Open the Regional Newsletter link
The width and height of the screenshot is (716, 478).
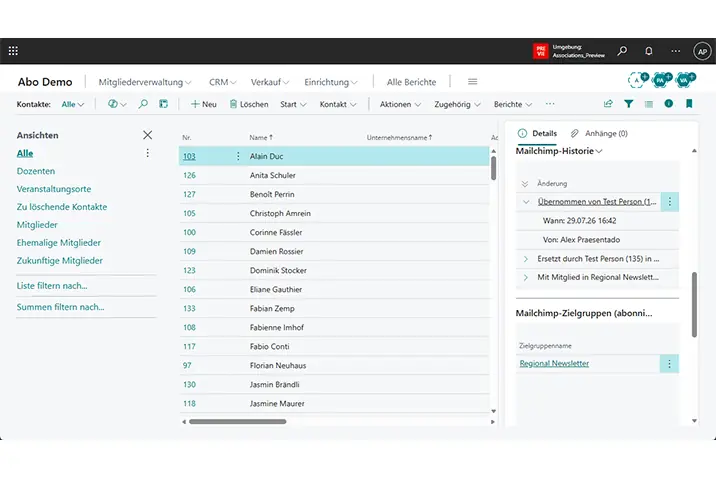click(x=554, y=364)
